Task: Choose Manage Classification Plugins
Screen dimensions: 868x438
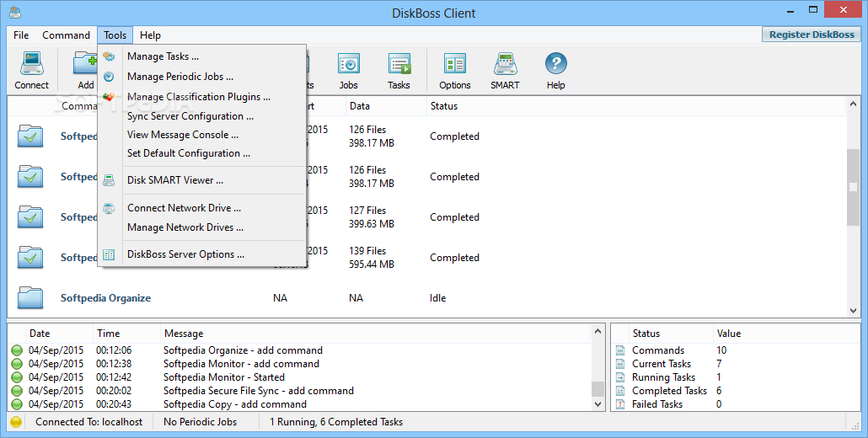Action: pos(202,97)
